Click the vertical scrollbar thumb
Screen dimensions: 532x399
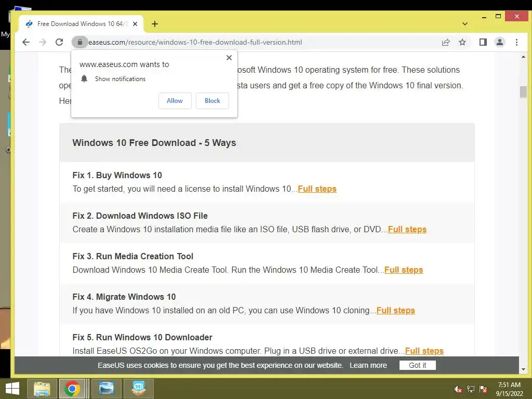(x=523, y=92)
